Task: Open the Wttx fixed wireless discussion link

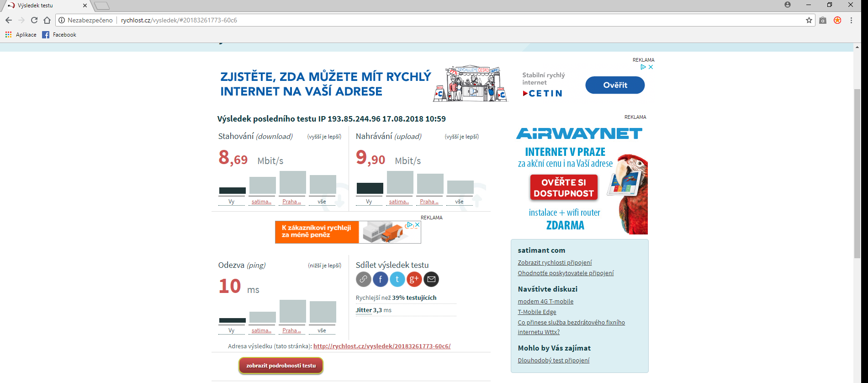Action: click(x=571, y=327)
